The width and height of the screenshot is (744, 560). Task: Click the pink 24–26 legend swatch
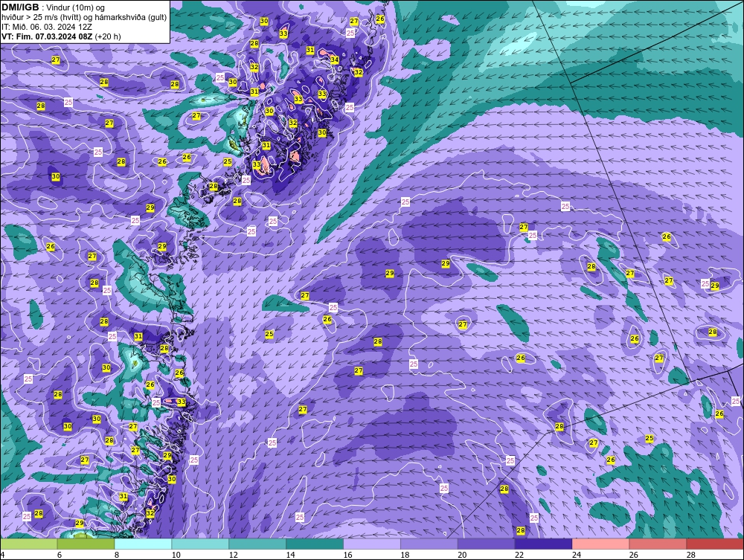click(600, 544)
